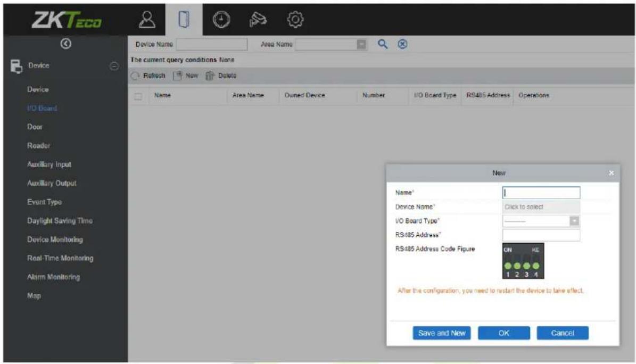Viewport: 636px width, 364px height.
Task: Open the System settings gear icon
Action: [295, 20]
